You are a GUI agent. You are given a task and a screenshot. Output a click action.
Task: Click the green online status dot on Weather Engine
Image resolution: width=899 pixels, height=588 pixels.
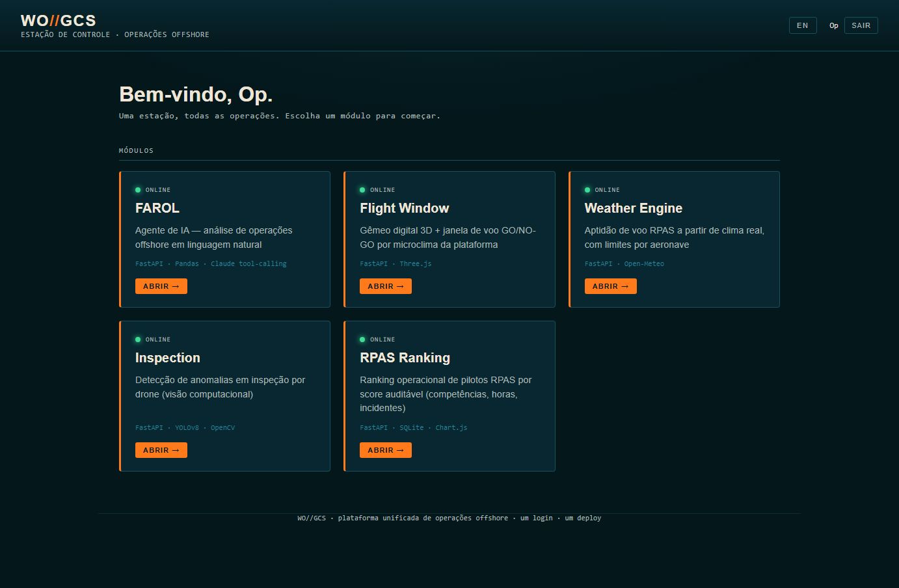coord(587,190)
